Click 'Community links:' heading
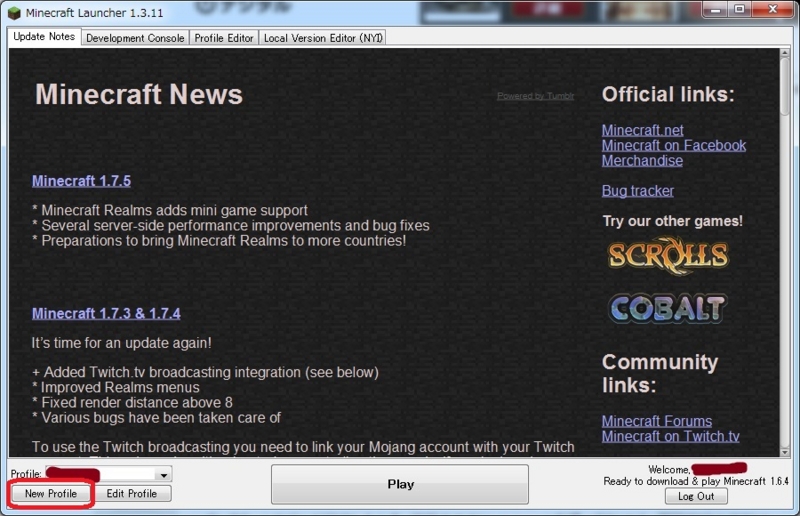Viewport: 800px width, 516px height. point(660,374)
